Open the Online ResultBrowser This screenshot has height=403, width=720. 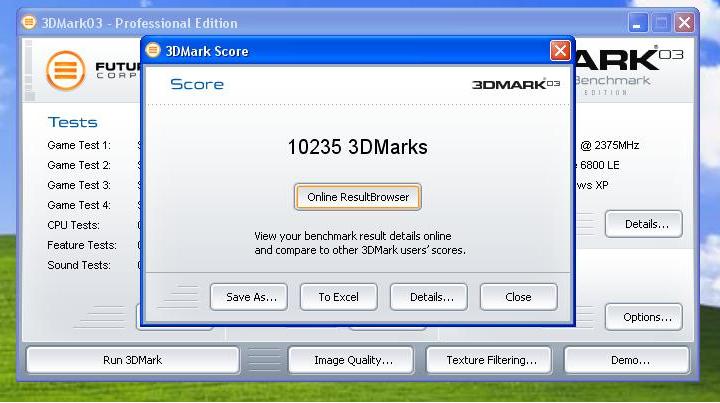[358, 197]
